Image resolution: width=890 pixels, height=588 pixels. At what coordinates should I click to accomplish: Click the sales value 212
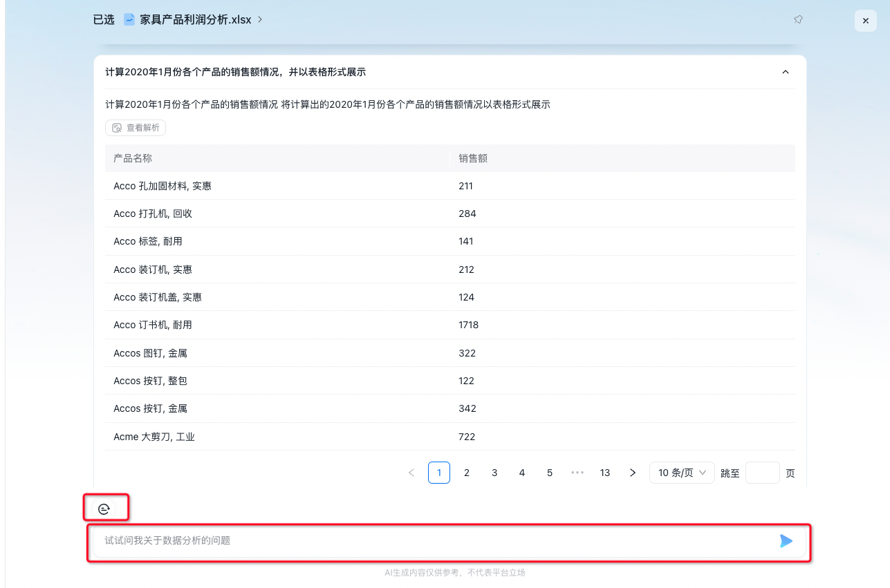pos(467,269)
